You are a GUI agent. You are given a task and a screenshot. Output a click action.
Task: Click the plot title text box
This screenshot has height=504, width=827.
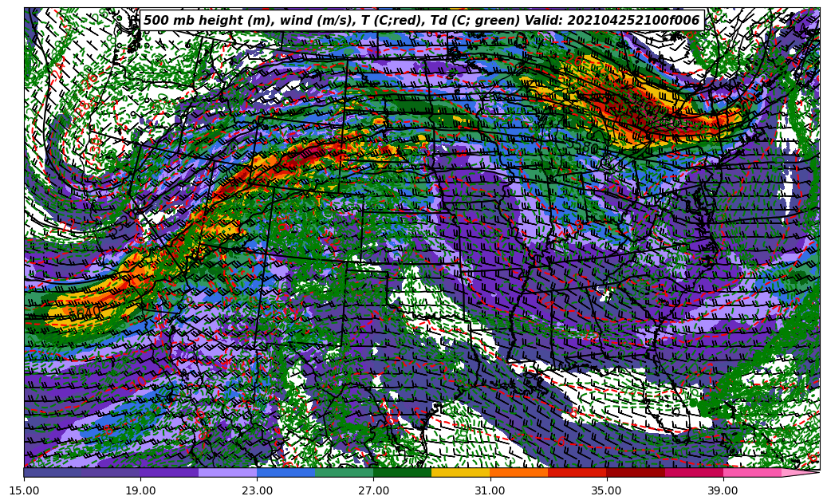pos(421,21)
